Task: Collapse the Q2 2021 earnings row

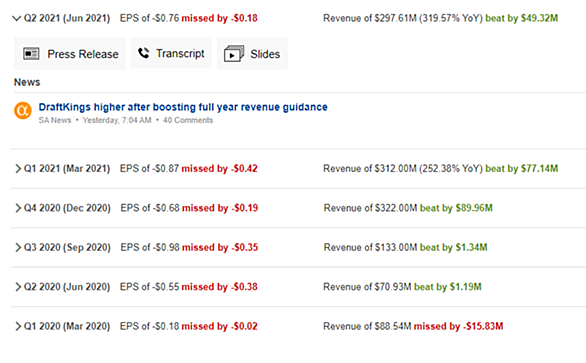Action: coord(16,18)
